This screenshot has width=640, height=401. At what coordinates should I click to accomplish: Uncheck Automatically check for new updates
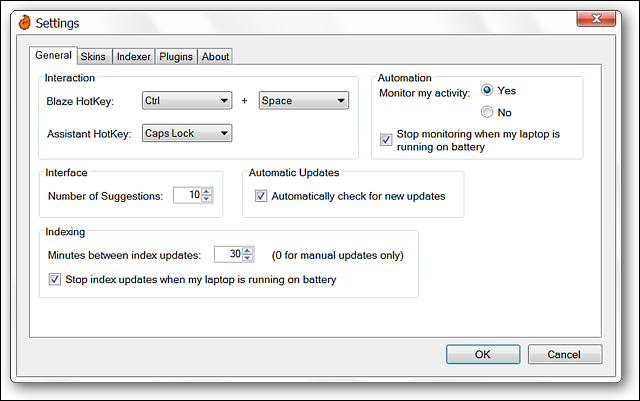[261, 196]
